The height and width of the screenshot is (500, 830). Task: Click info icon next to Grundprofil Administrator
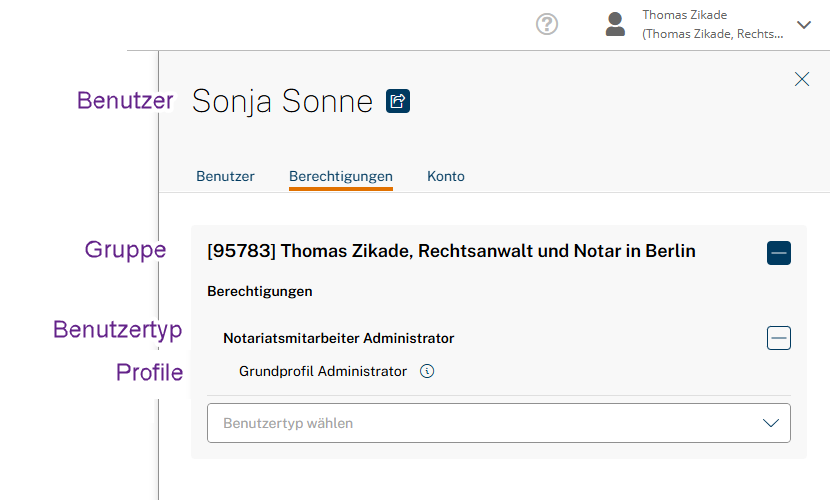pos(427,371)
